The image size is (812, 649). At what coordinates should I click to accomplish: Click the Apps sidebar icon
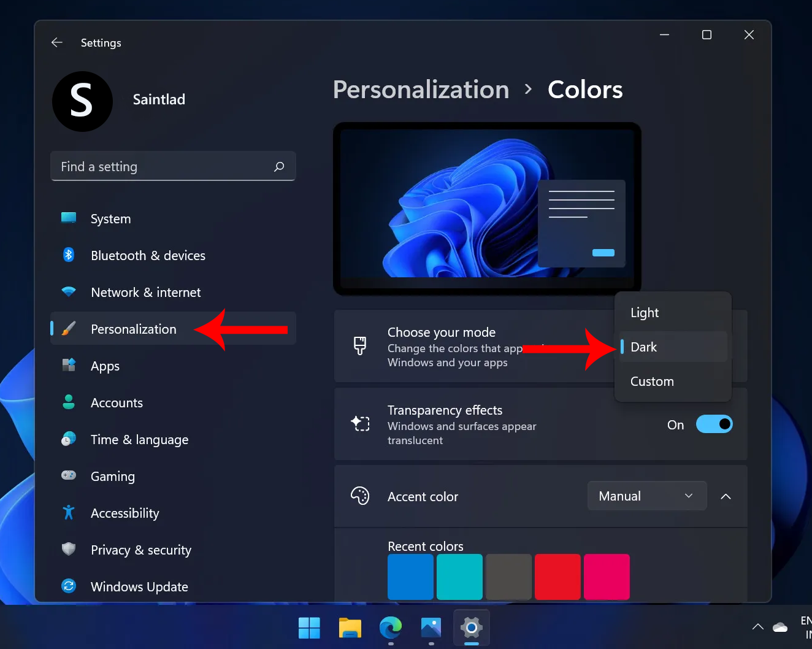click(69, 366)
